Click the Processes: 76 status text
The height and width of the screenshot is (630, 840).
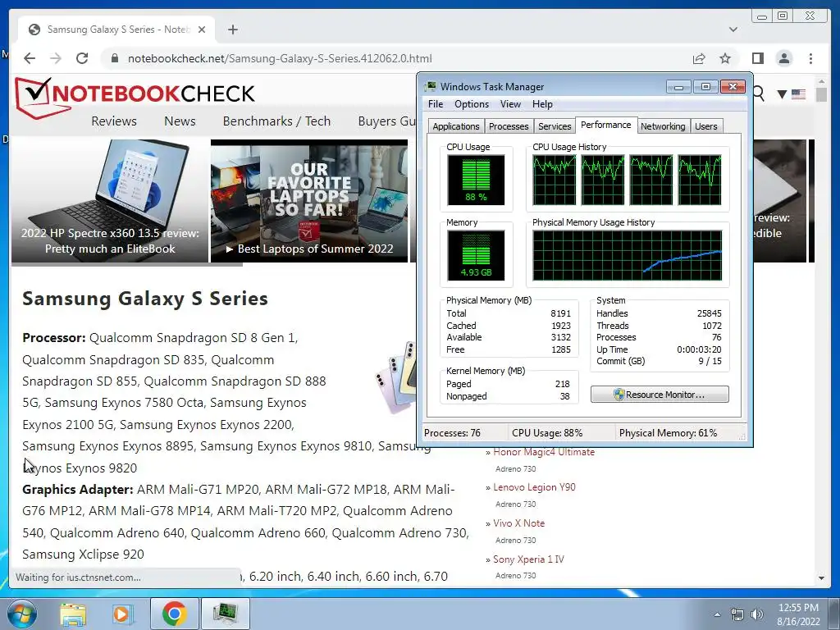(x=452, y=433)
